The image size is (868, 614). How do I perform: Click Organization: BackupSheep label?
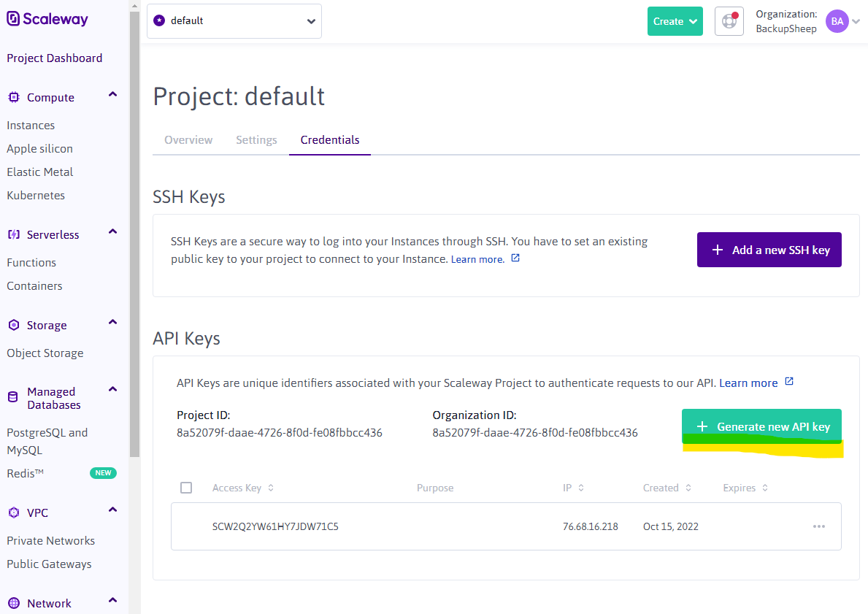tap(786, 22)
